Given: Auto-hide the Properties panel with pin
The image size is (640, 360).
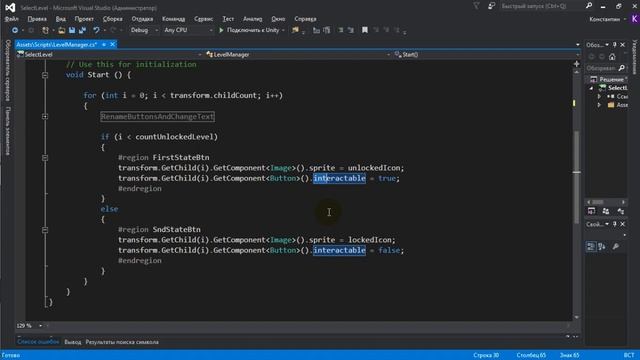Looking at the screenshot, I should point(615,224).
